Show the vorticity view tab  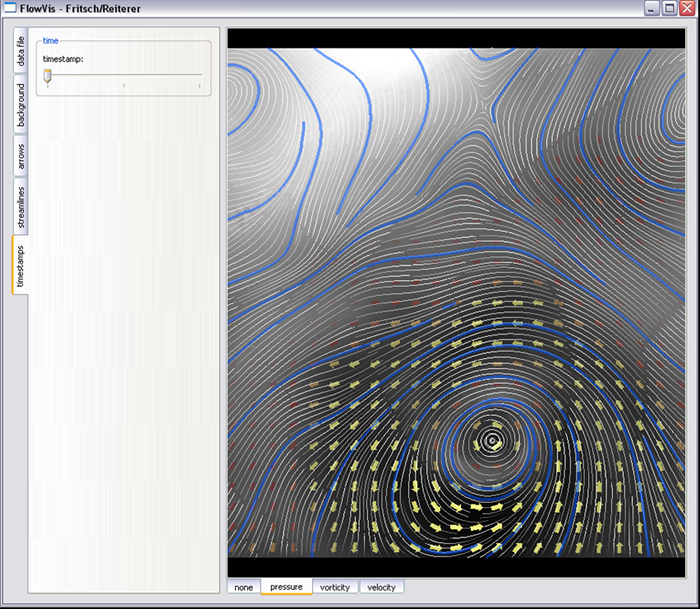(x=335, y=587)
